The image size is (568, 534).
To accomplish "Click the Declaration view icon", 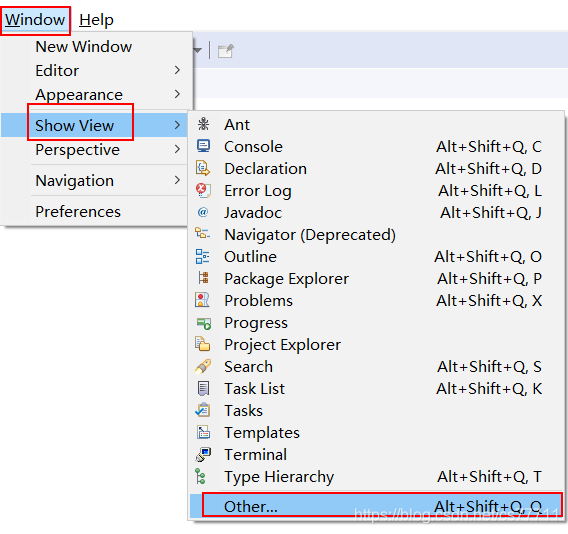I will click(x=203, y=168).
